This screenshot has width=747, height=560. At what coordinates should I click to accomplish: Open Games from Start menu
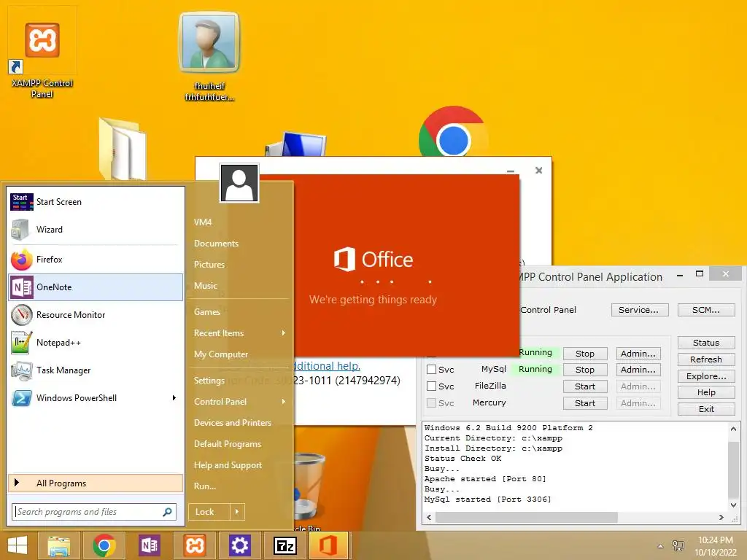coord(207,312)
